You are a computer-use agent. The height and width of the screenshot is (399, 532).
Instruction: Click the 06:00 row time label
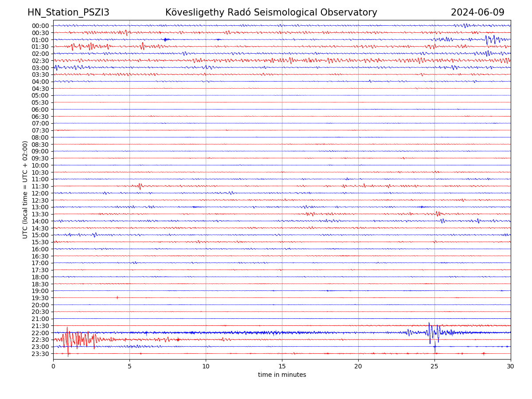coord(40,110)
